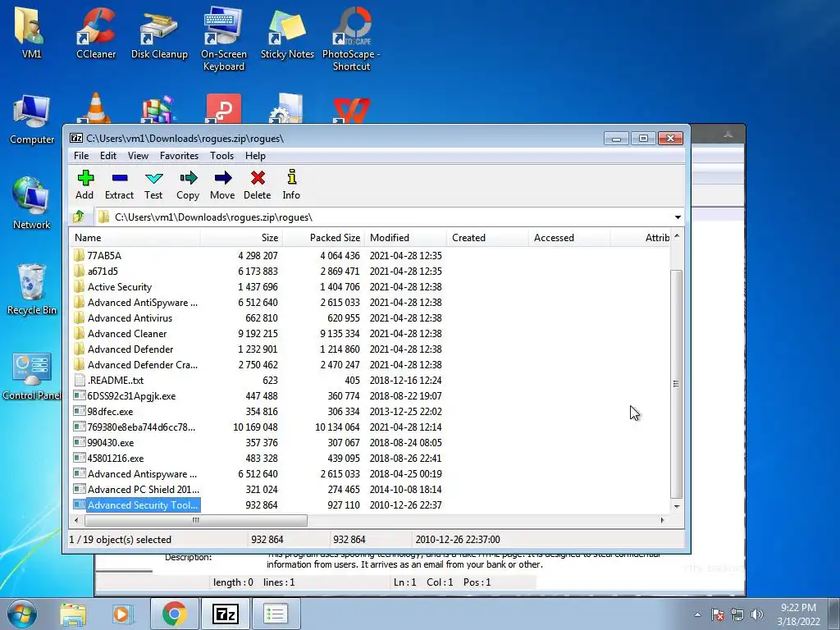Open the Favorites menu

[179, 156]
